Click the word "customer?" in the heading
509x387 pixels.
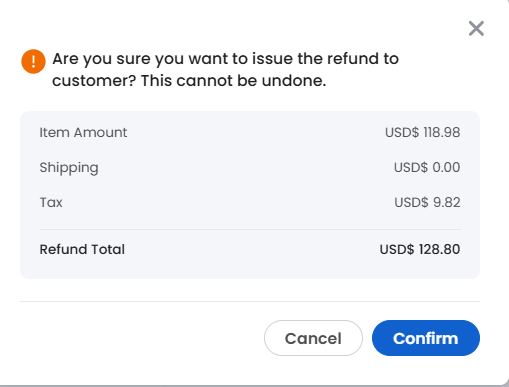tap(94, 81)
